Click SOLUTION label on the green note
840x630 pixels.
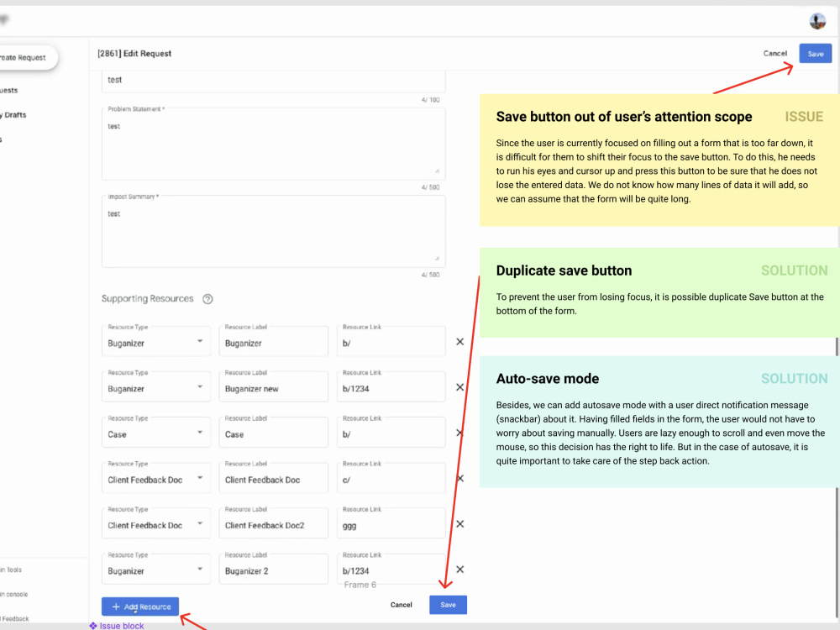click(795, 270)
